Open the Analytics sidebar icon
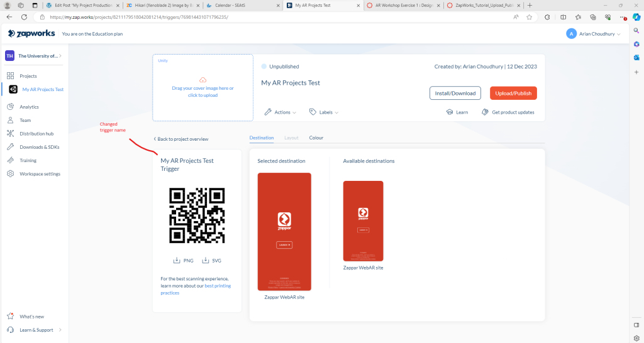This screenshot has height=343, width=644. (x=10, y=107)
